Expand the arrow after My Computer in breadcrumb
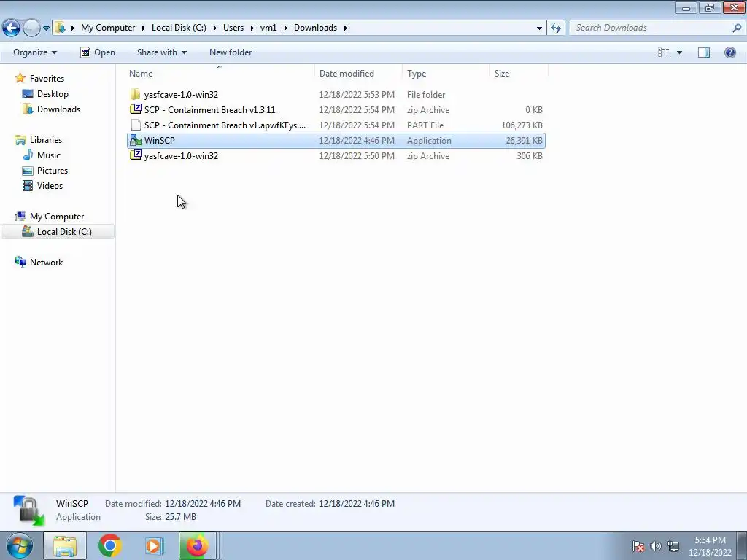Viewport: 747px width, 560px height. 144,28
